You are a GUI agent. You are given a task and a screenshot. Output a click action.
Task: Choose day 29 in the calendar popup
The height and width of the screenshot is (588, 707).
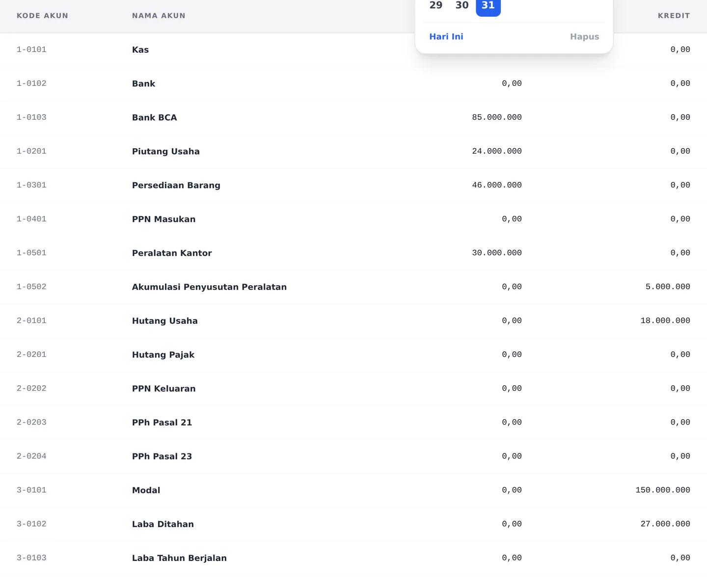[436, 6]
